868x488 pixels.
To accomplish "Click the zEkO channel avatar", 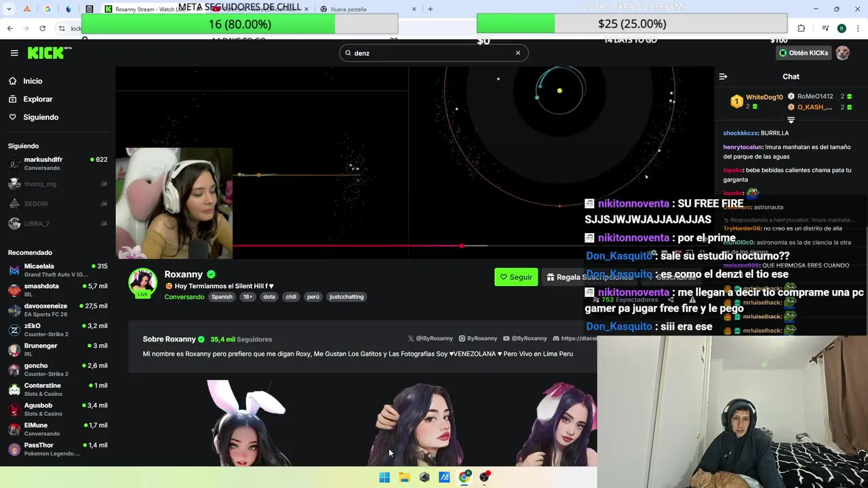I will pyautogui.click(x=14, y=330).
